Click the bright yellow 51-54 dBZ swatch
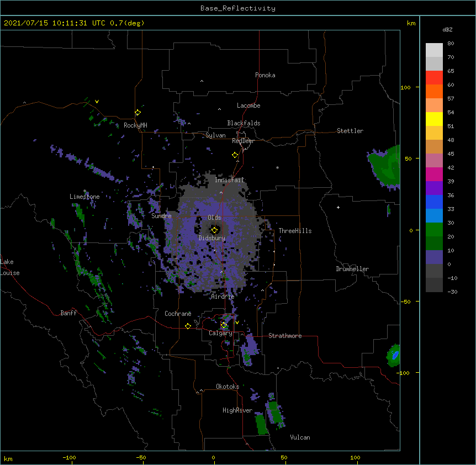This screenshot has height=465, width=476. [x=434, y=119]
